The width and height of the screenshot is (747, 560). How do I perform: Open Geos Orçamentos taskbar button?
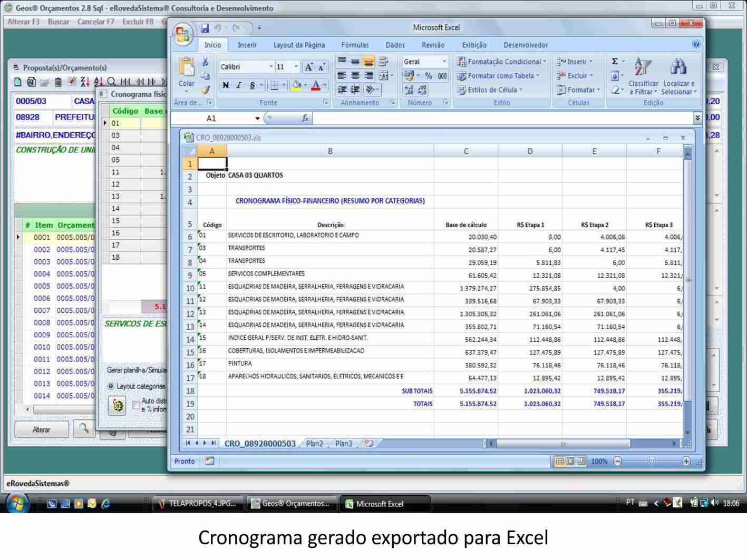pos(293,504)
